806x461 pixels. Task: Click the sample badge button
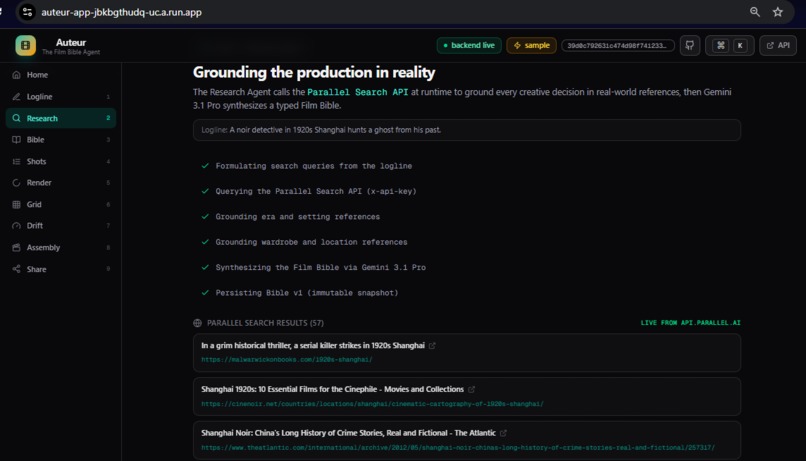(531, 45)
